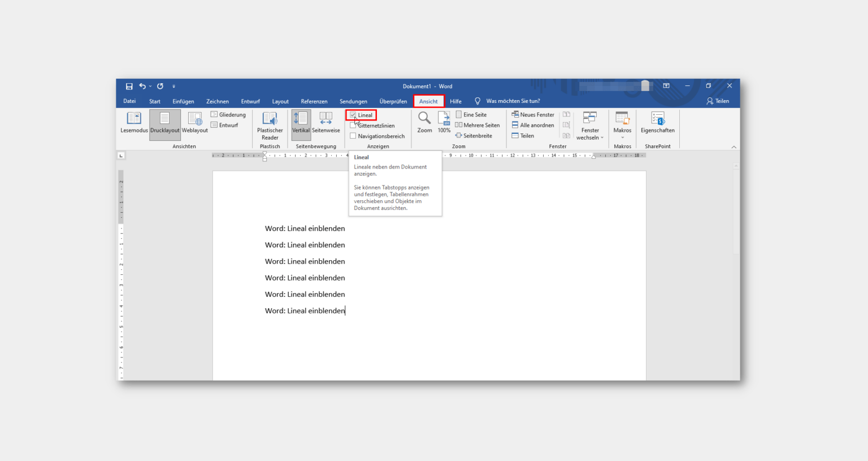This screenshot has height=461, width=868.
Task: Enable the Gitternetzlinien checkbox
Action: click(353, 126)
